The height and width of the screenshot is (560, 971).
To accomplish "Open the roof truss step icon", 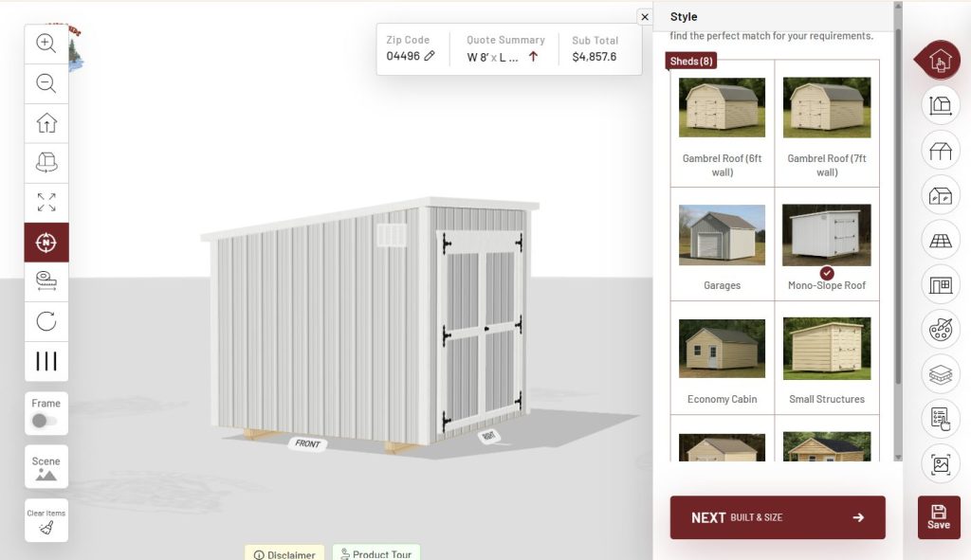I will [940, 151].
